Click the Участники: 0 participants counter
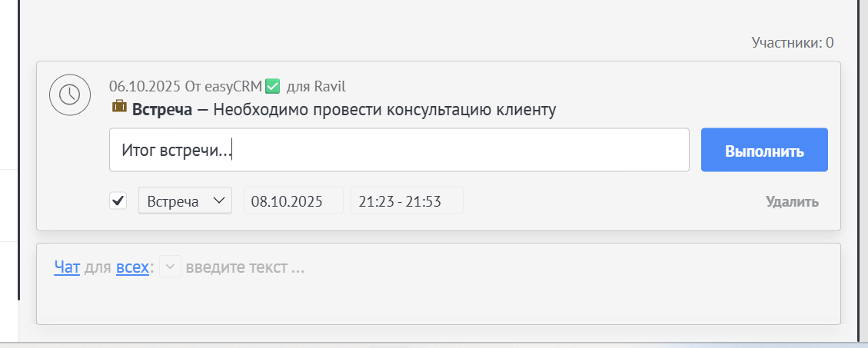The image size is (868, 348). click(x=792, y=42)
